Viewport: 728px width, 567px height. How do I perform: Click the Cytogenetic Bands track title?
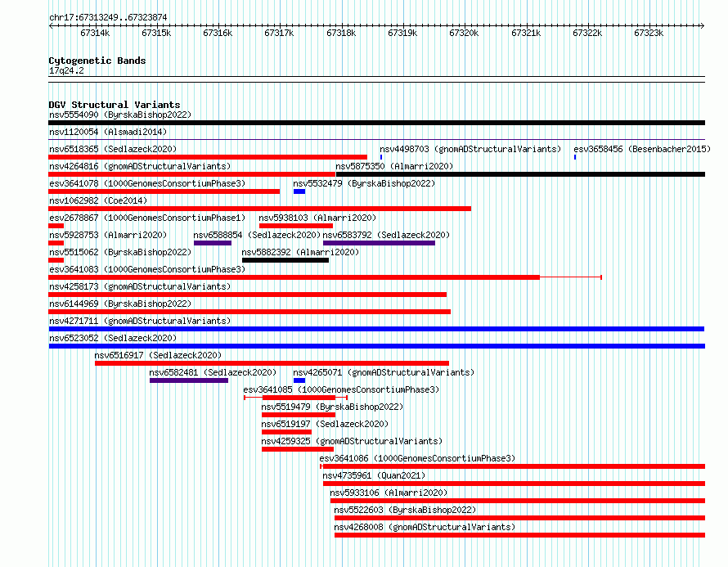pos(97,61)
